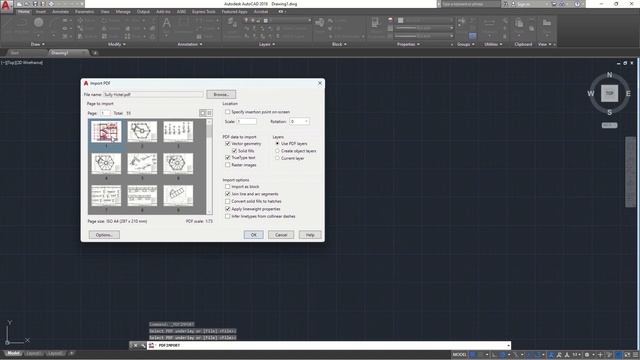Select the Circle tool in Draw panel
This screenshot has width=640, height=360.
click(x=39, y=23)
